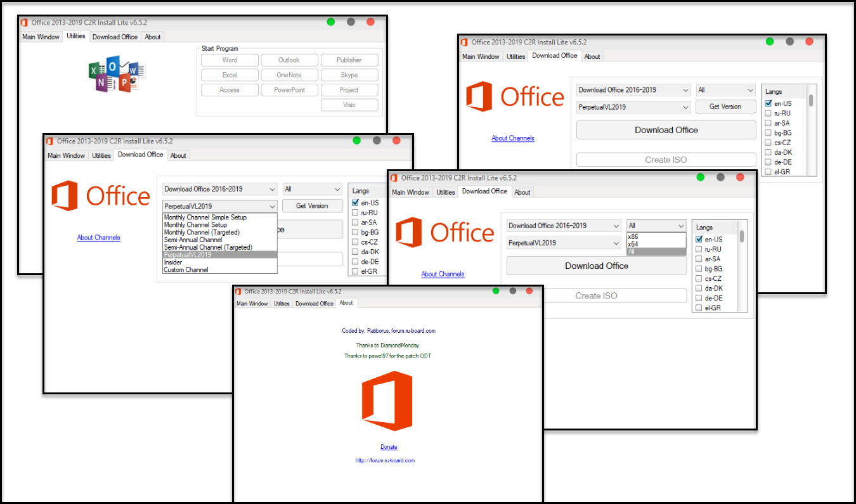Viewport: 856px width, 504px height.
Task: Collapse the open PerpetualVL2019 combo box in channel-list window
Action: pos(220,206)
